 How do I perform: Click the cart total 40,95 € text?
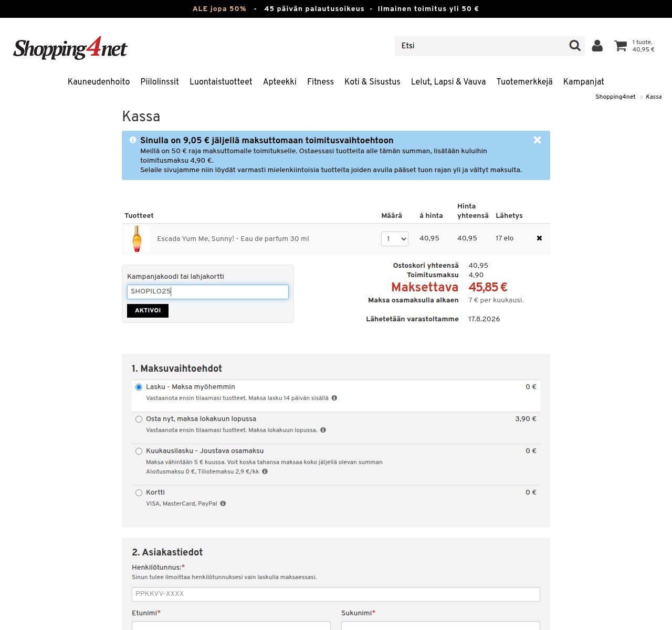(643, 49)
